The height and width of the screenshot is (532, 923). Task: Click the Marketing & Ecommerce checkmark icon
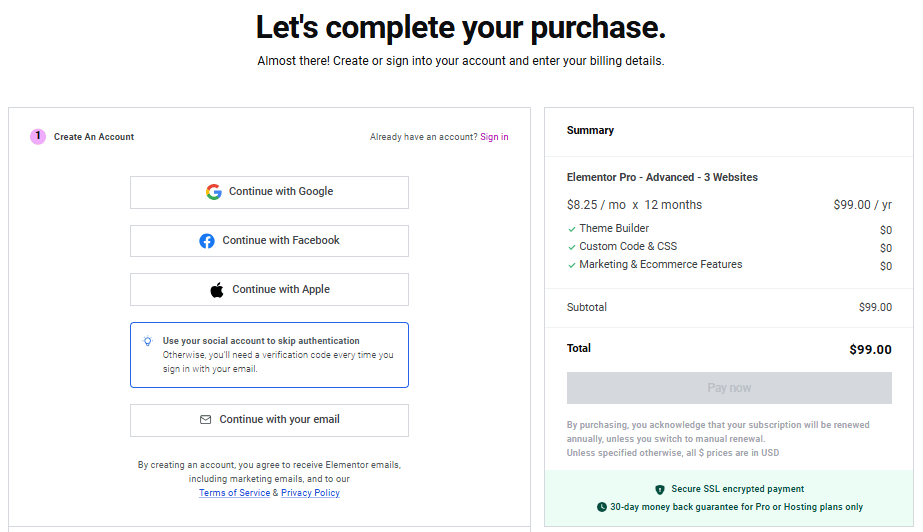click(x=572, y=266)
